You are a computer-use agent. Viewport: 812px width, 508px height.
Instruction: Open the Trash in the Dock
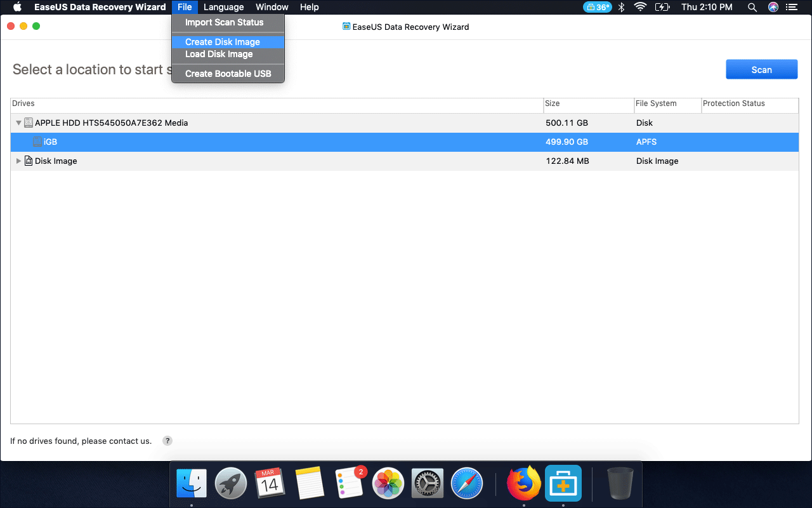(x=620, y=483)
